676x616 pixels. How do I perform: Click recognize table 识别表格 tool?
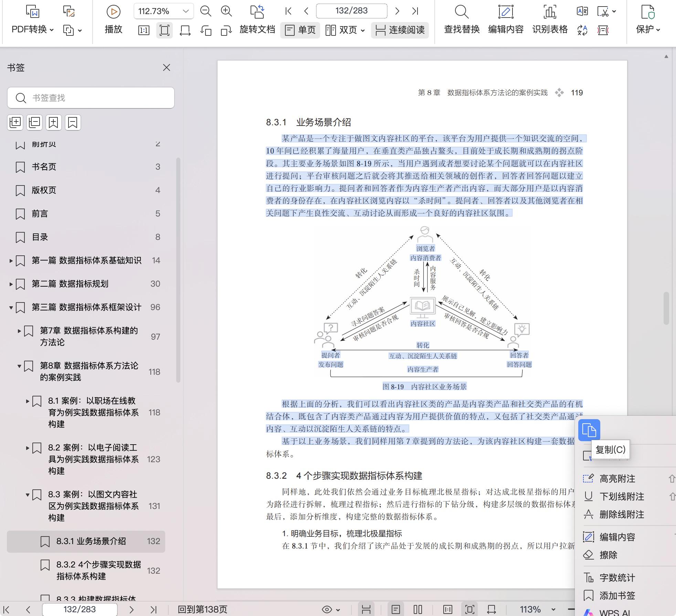point(550,20)
